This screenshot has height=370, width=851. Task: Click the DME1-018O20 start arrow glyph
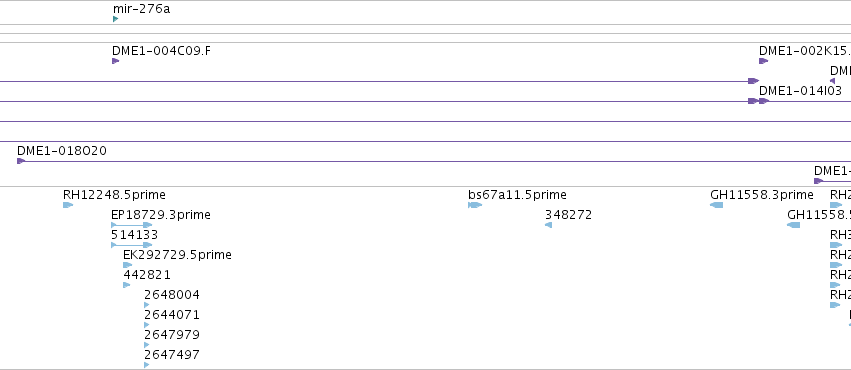pos(21,161)
